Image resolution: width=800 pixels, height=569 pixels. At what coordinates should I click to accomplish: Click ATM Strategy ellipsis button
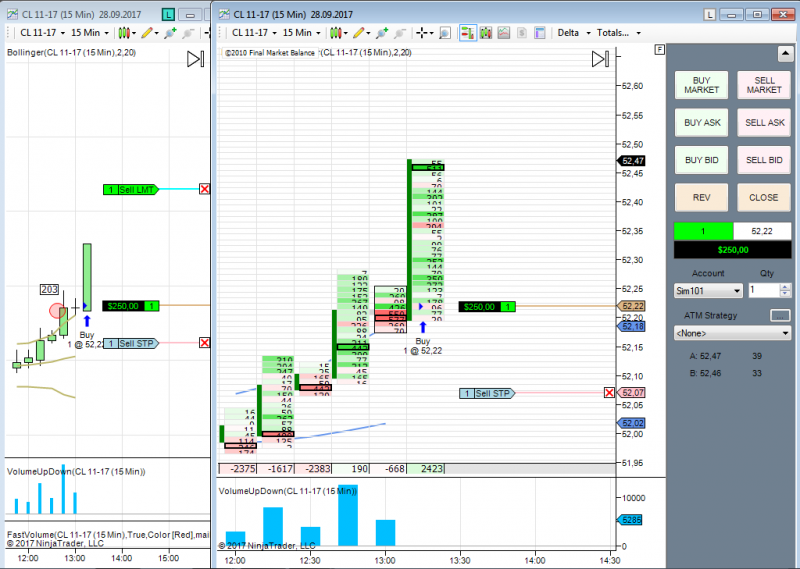780,316
